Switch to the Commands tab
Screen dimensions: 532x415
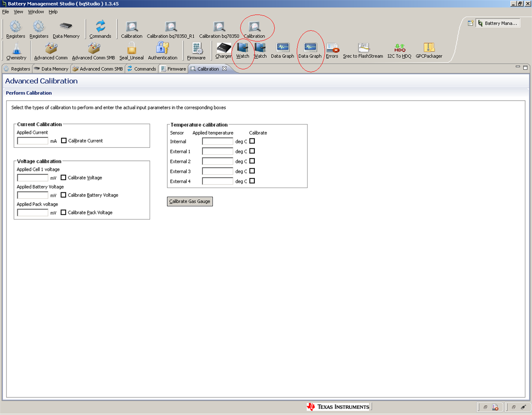(x=141, y=69)
